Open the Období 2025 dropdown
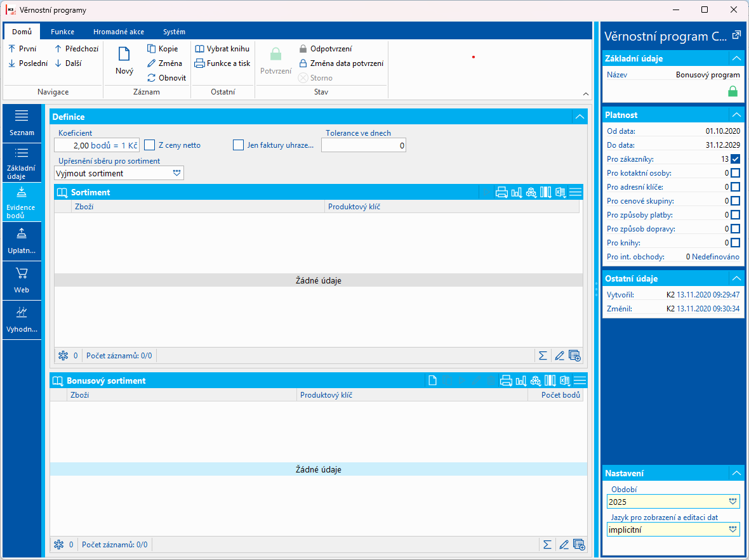 click(732, 502)
